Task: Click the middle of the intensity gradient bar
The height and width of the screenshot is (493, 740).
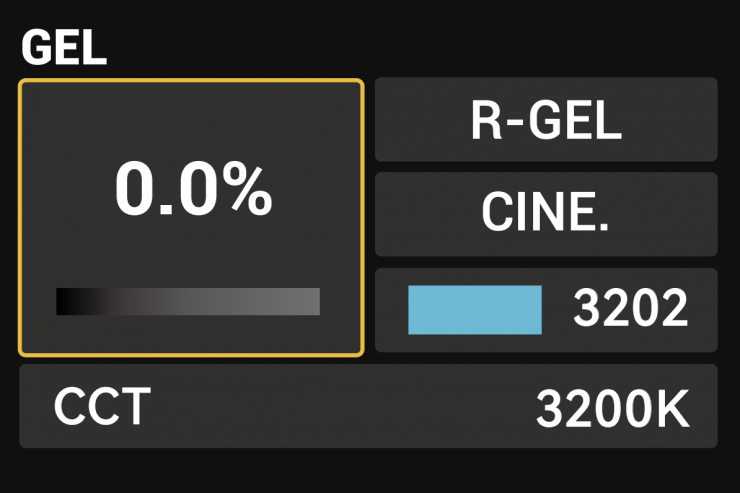Action: tap(188, 302)
